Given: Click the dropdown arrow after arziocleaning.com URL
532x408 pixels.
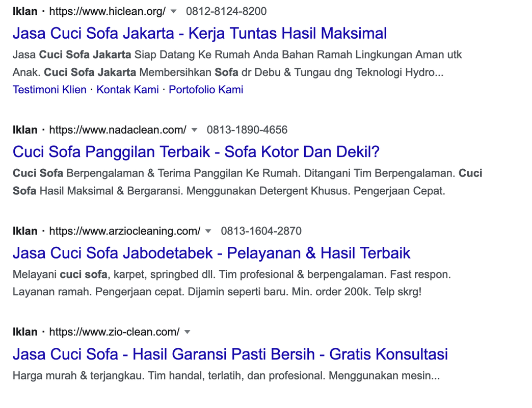Looking at the screenshot, I should pos(208,231).
